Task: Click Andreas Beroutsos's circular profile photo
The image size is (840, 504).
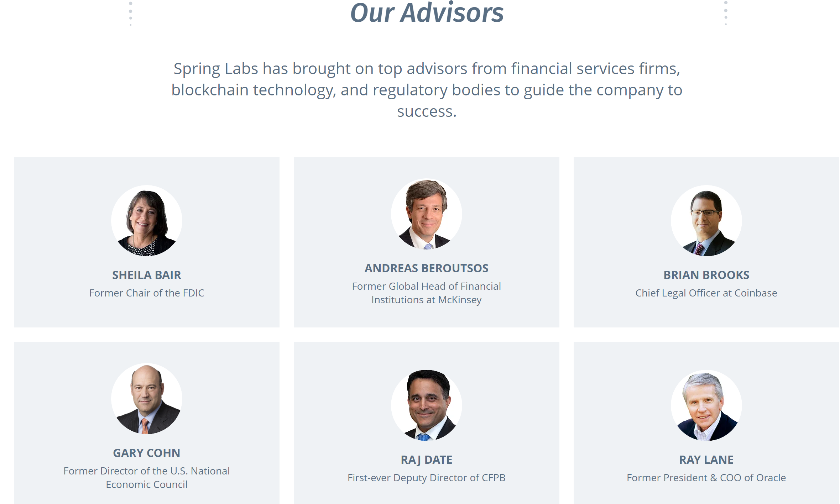Action: click(x=426, y=214)
